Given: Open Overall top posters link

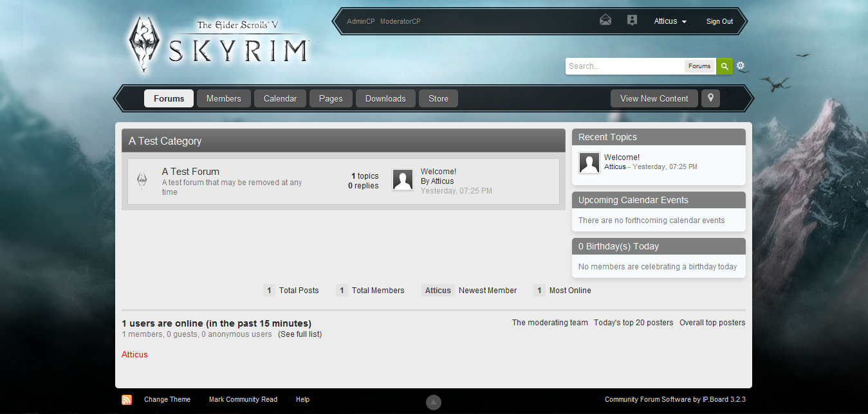Looking at the screenshot, I should 712,323.
